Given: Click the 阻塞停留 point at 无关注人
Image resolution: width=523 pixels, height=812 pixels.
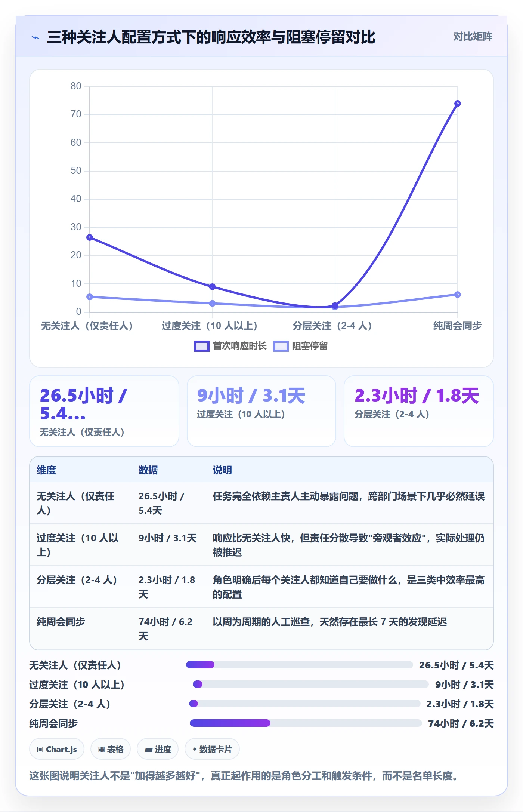Looking at the screenshot, I should point(90,297).
